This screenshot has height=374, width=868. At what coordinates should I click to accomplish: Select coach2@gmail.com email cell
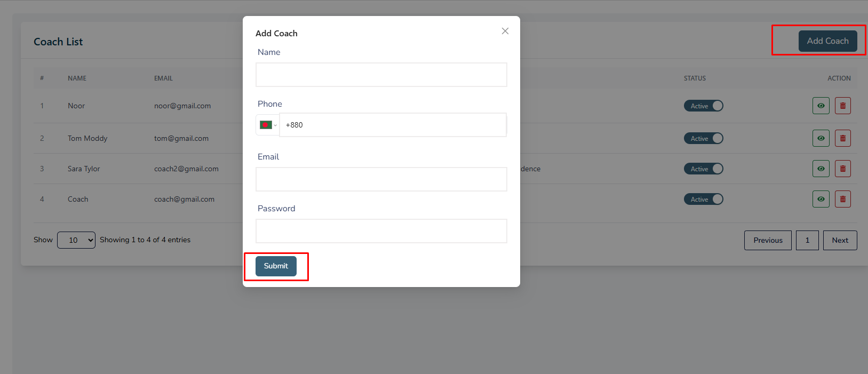click(186, 169)
